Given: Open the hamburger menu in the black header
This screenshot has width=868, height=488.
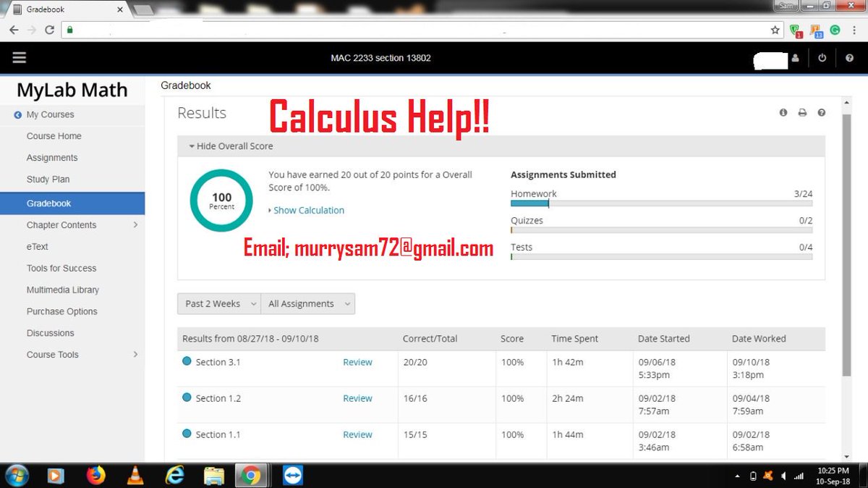Looking at the screenshot, I should [19, 58].
